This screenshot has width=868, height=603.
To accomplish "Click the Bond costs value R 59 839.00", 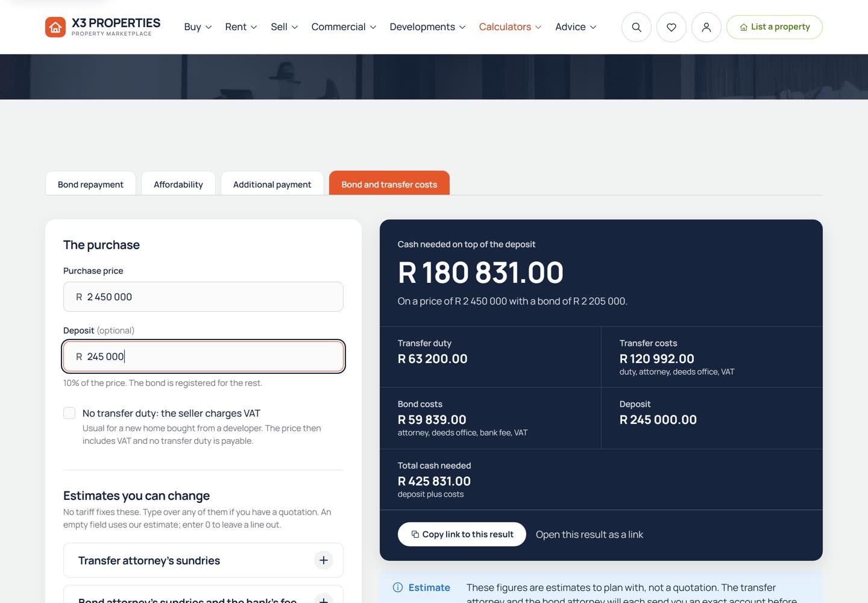I will click(x=432, y=420).
